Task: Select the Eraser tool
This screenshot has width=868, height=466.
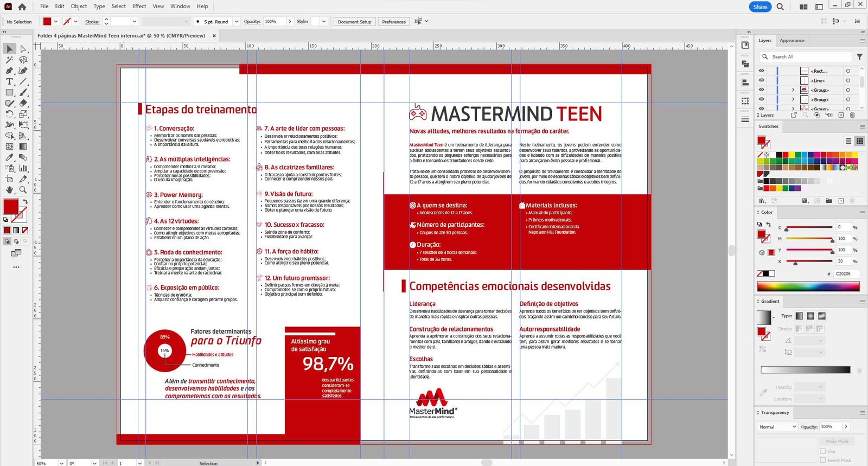Action: (x=23, y=103)
